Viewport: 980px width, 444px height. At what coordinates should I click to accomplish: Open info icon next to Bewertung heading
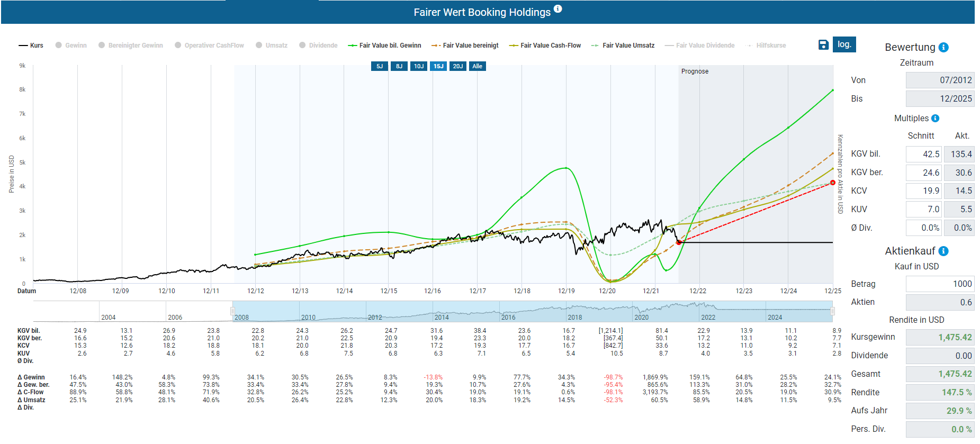coord(943,48)
